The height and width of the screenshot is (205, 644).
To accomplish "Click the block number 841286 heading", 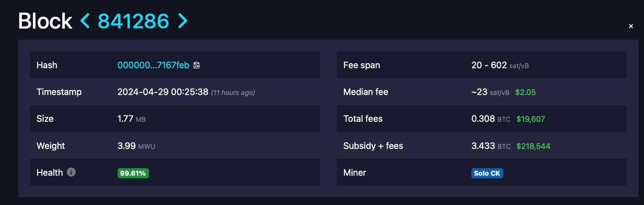I will (133, 21).
